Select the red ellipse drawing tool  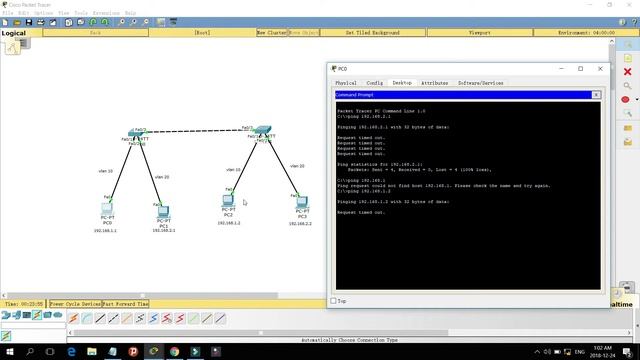[625, 100]
